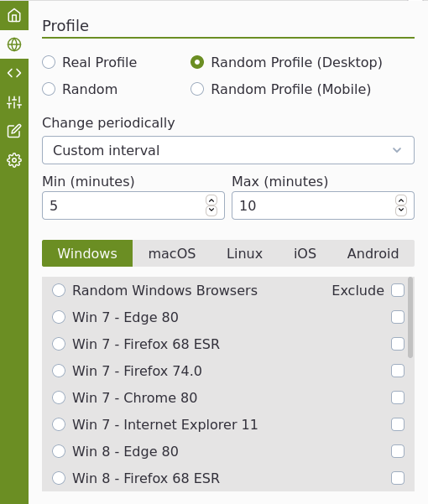Open the sliders Options sidebar icon
The image size is (428, 504).
pyautogui.click(x=14, y=102)
